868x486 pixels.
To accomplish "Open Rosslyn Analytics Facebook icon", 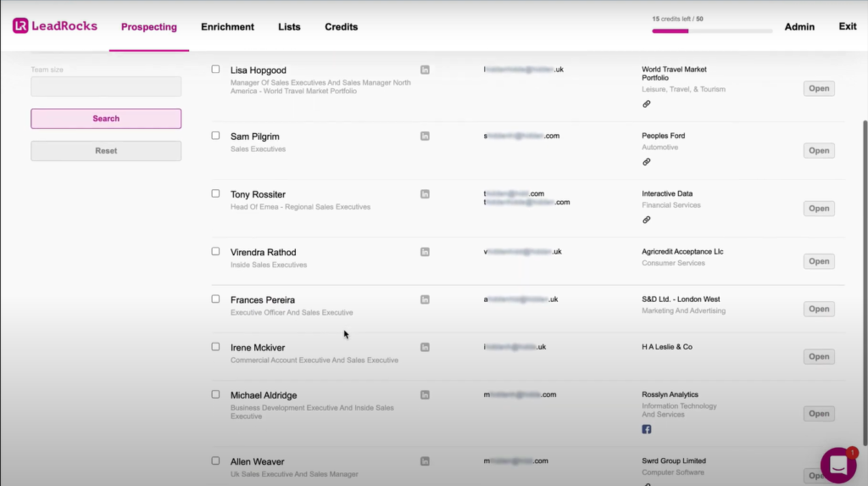I will coord(647,429).
